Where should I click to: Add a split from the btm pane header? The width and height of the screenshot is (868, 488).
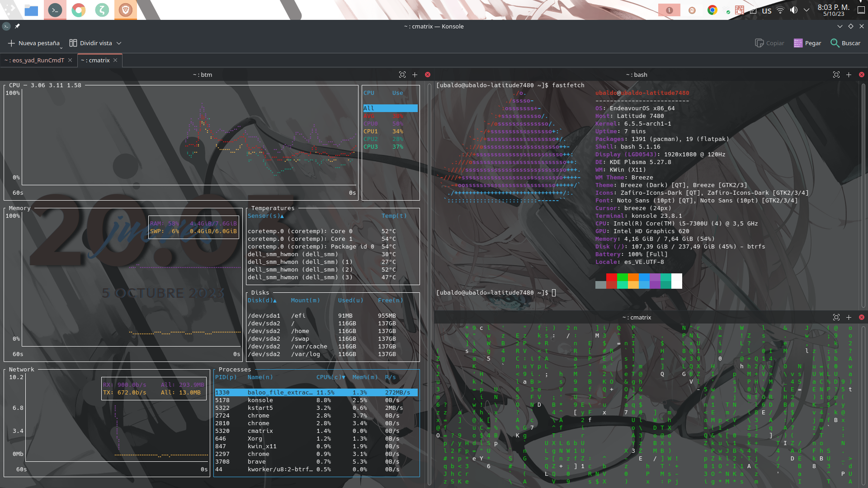[x=415, y=75]
